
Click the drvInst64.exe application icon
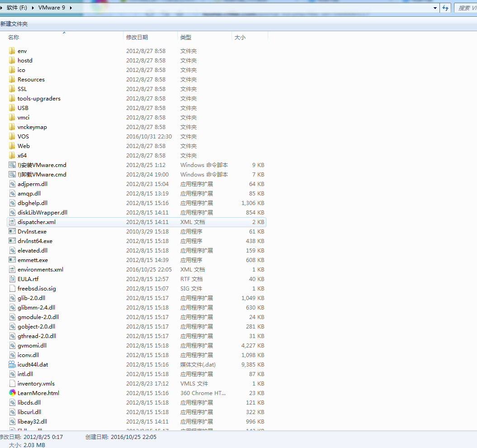coord(12,241)
